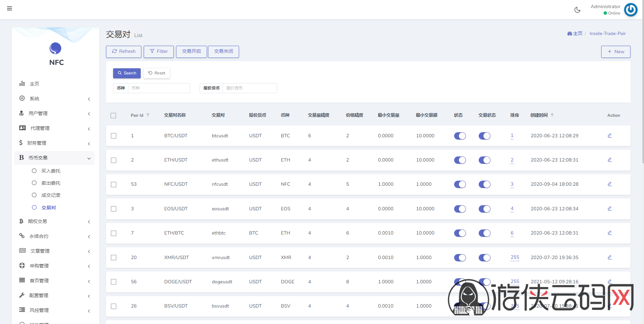Sort by Pair Id arrow icon
This screenshot has width=644, height=324.
coord(148,115)
